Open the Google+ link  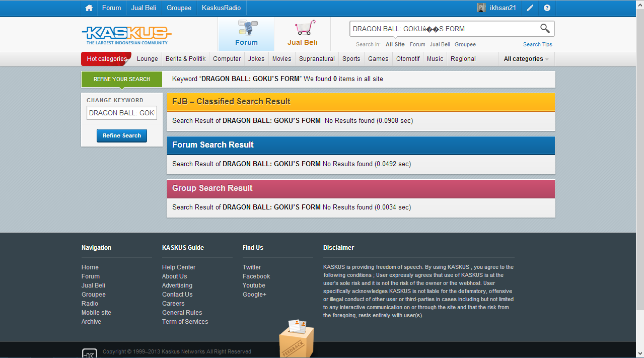tap(254, 295)
